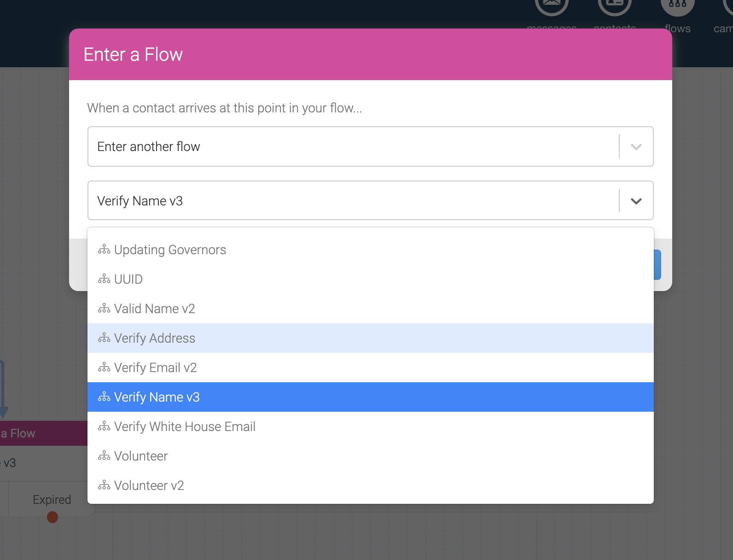Collapse the flow list using the Verify Name v3 chevron
Screen dimensions: 733x560
[636, 201]
